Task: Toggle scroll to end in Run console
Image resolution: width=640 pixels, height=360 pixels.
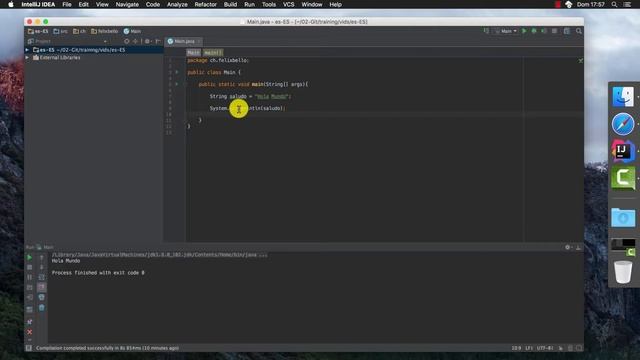Action: [x=42, y=287]
